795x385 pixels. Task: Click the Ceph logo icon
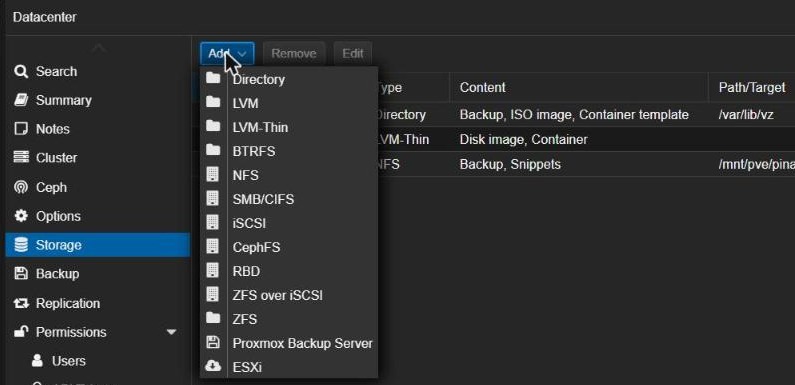[21, 187]
